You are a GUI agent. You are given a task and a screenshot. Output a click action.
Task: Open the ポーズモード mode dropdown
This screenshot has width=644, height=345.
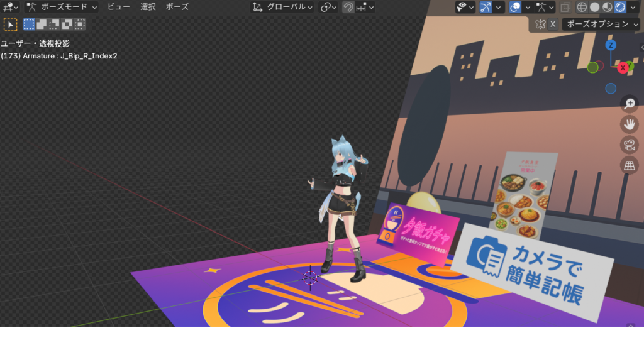click(61, 7)
